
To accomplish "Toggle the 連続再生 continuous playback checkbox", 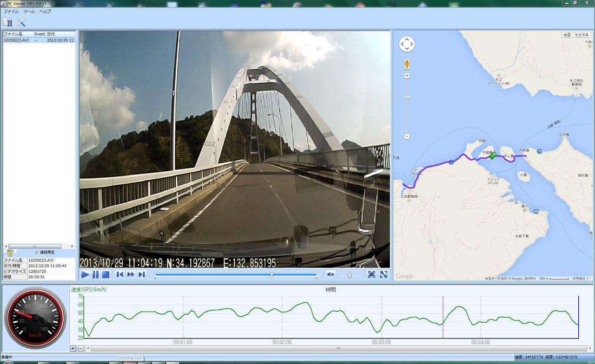I will [x=37, y=252].
